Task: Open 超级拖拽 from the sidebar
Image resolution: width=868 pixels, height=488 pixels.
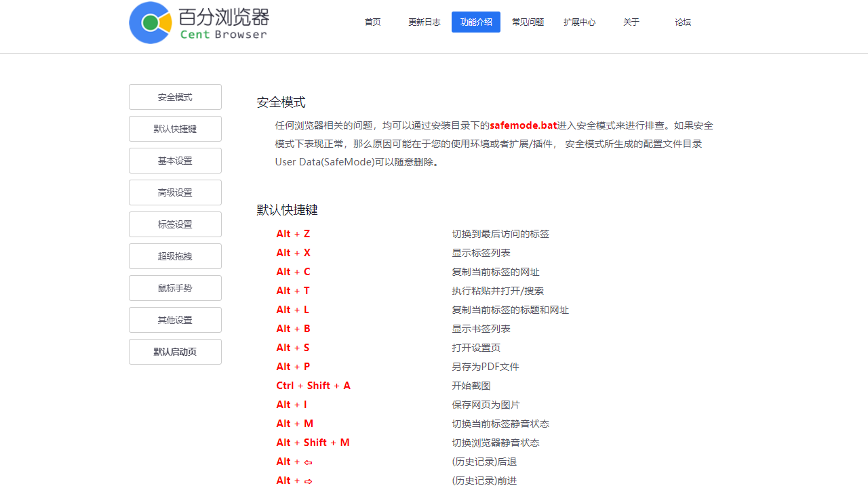Action: click(175, 256)
